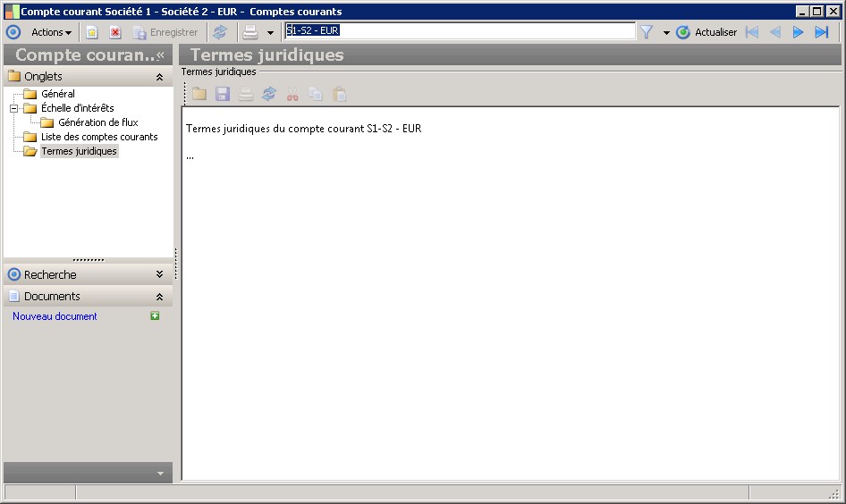Select Termes juridiques tree item

pos(79,152)
